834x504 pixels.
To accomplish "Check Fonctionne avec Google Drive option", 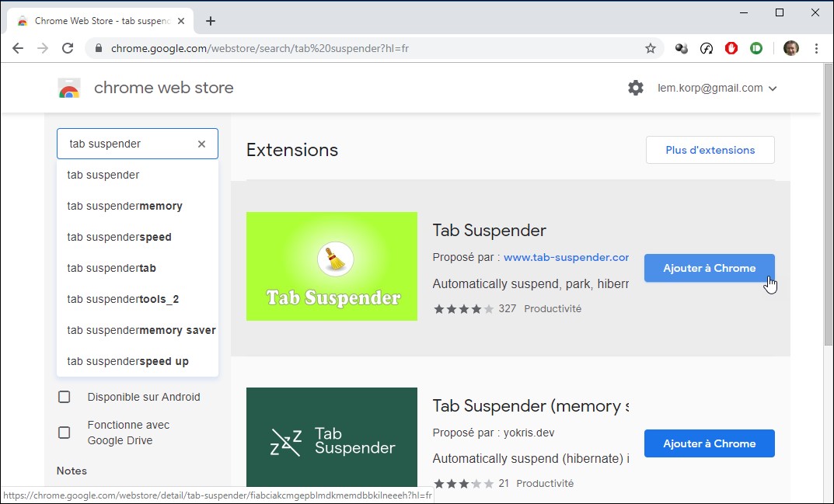I will pos(65,433).
